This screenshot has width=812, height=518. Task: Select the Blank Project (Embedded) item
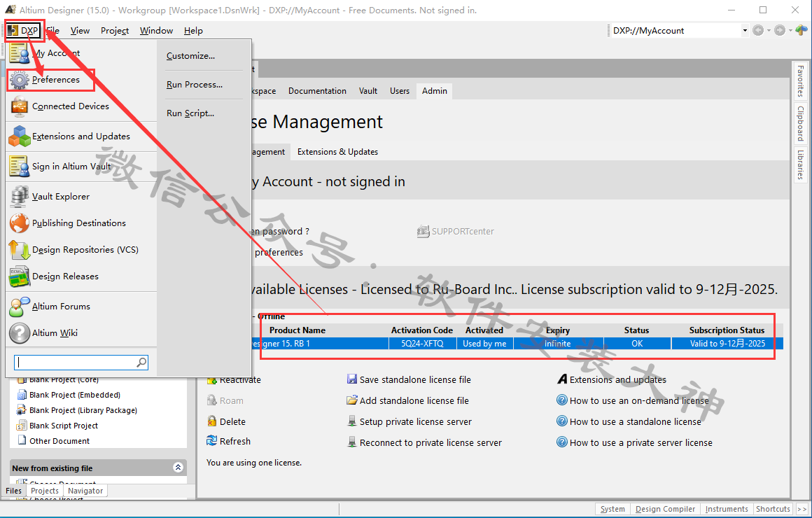click(x=75, y=395)
